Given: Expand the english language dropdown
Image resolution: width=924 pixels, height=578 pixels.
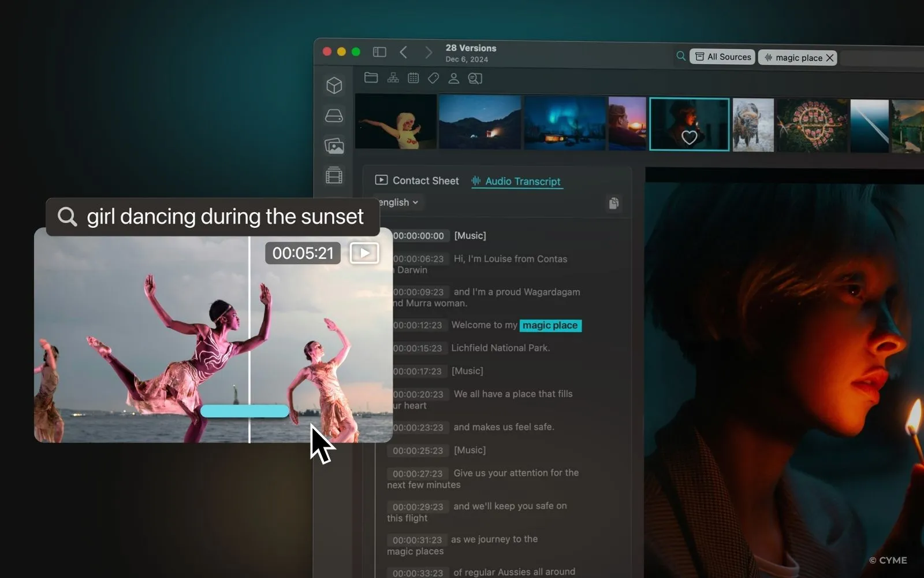Looking at the screenshot, I should [398, 202].
